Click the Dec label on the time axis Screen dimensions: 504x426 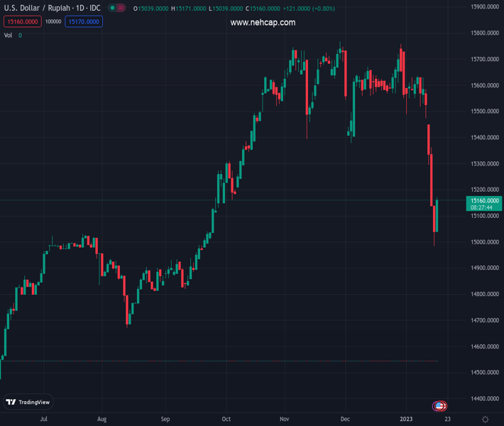(x=345, y=420)
